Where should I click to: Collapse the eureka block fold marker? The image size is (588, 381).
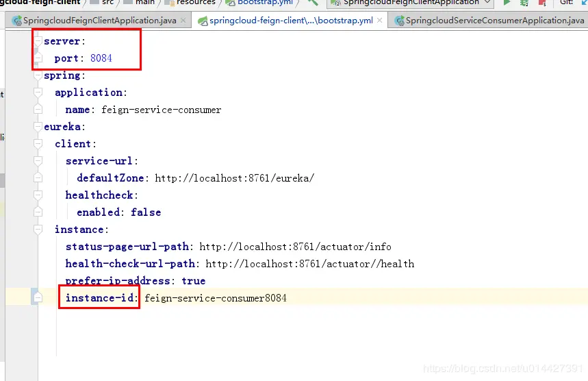38,127
